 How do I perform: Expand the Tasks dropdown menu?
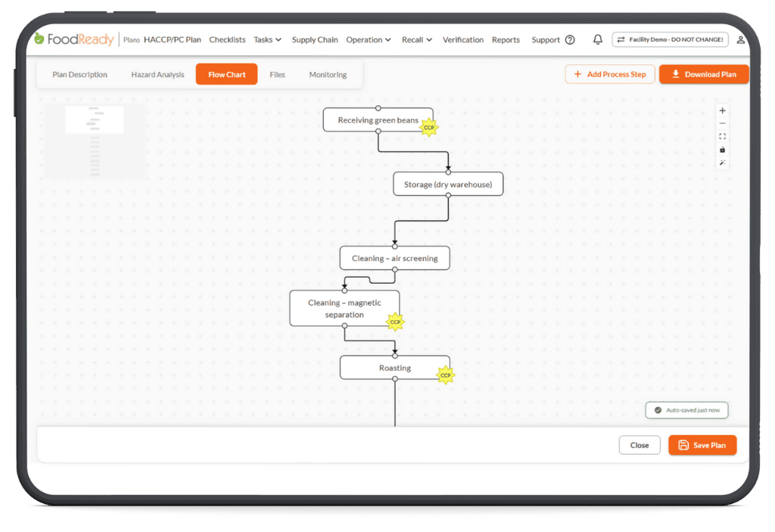click(x=267, y=40)
